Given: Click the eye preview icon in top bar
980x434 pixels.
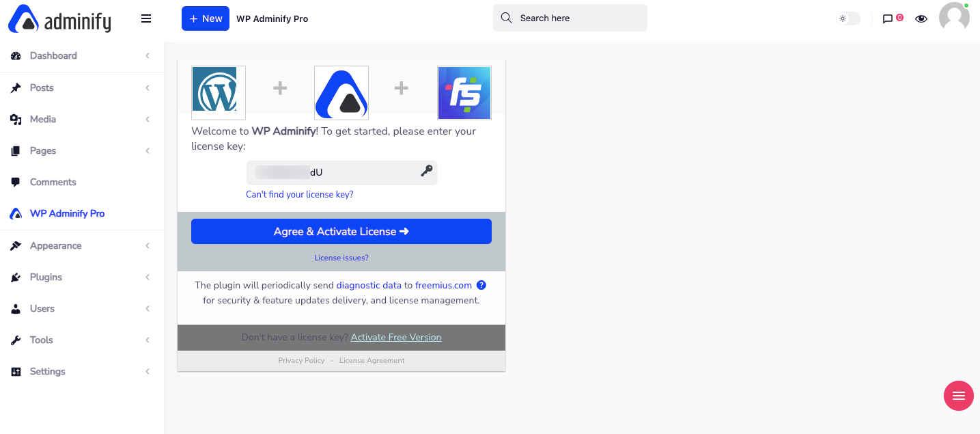Looking at the screenshot, I should (x=921, y=18).
